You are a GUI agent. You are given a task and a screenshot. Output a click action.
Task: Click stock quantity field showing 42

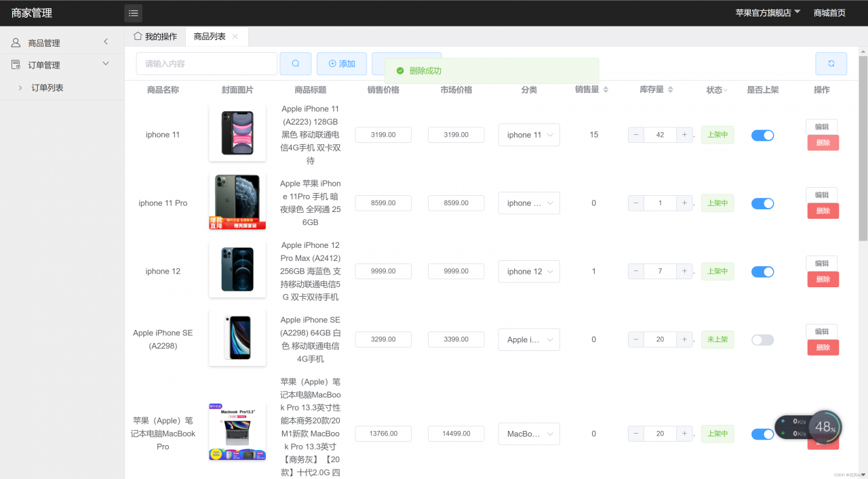(660, 135)
